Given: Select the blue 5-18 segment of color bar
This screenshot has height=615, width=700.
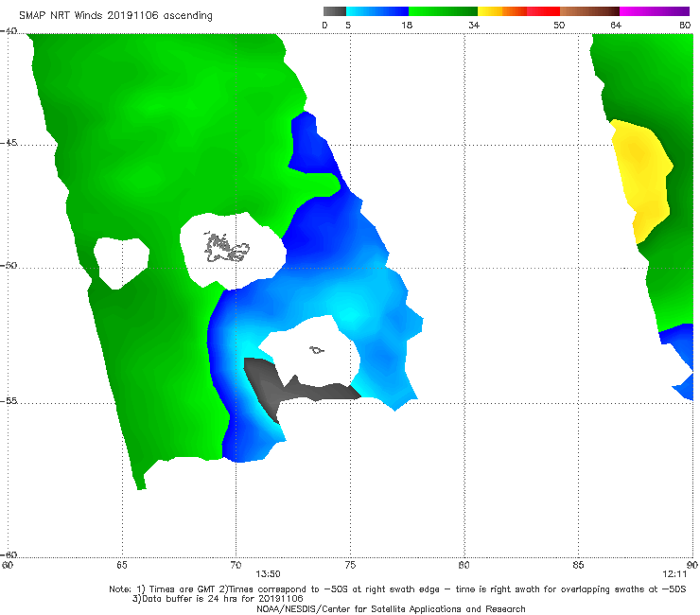Looking at the screenshot, I should click(x=377, y=11).
